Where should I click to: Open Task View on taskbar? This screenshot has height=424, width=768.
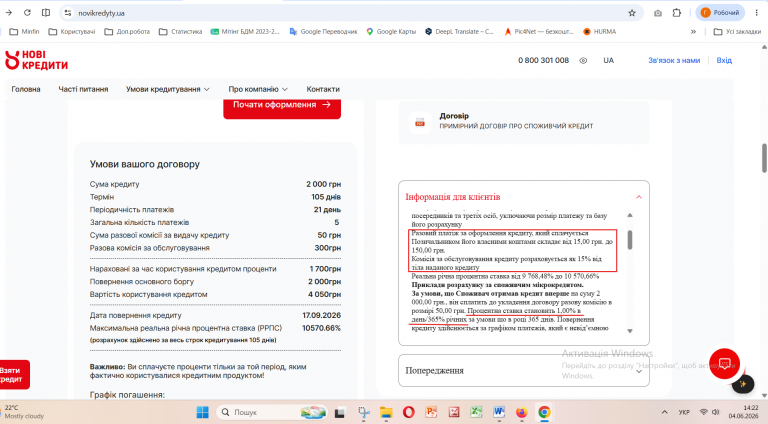[339, 413]
